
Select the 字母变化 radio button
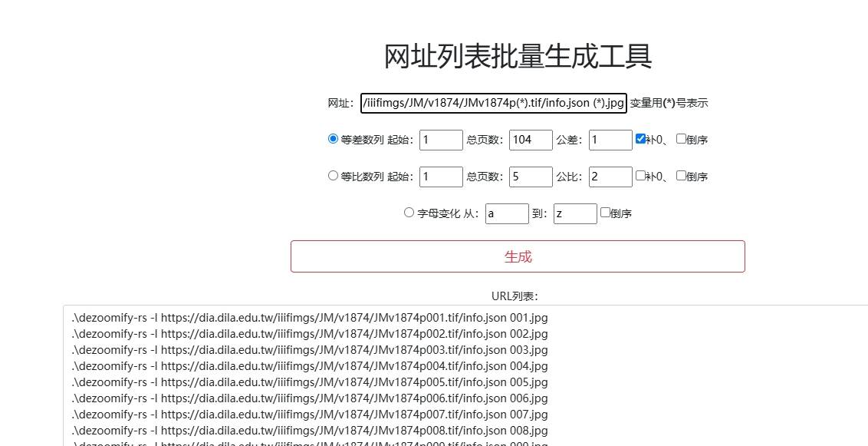tap(409, 213)
